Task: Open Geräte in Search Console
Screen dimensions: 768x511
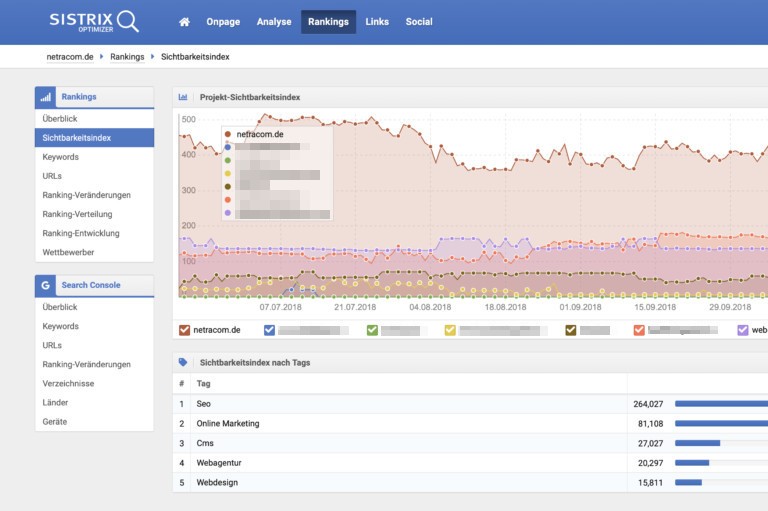Action: pyautogui.click(x=94, y=422)
